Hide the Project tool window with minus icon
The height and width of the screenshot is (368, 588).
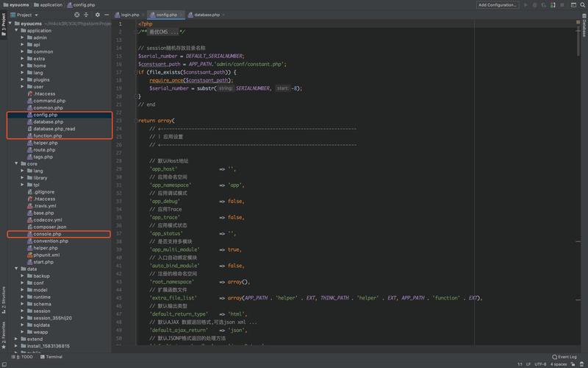[x=107, y=15]
